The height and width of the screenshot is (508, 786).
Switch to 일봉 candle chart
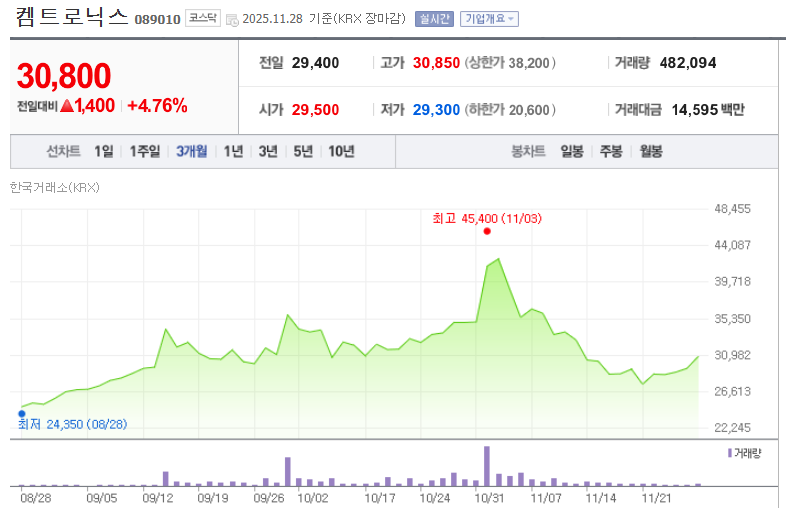pyautogui.click(x=572, y=151)
